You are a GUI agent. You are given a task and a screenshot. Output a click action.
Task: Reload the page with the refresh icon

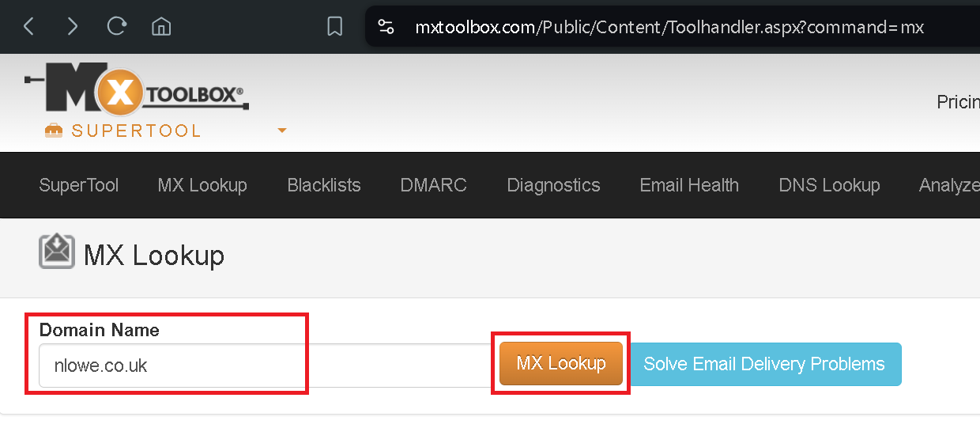point(117,26)
